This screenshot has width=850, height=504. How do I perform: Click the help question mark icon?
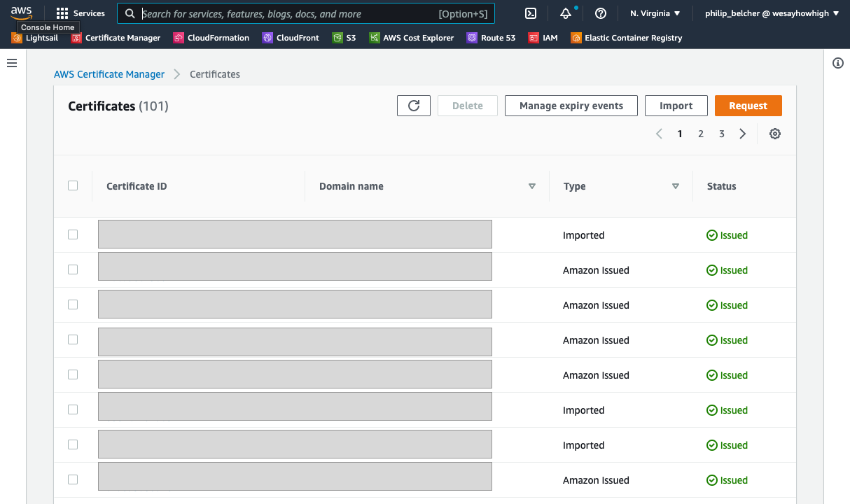point(600,13)
